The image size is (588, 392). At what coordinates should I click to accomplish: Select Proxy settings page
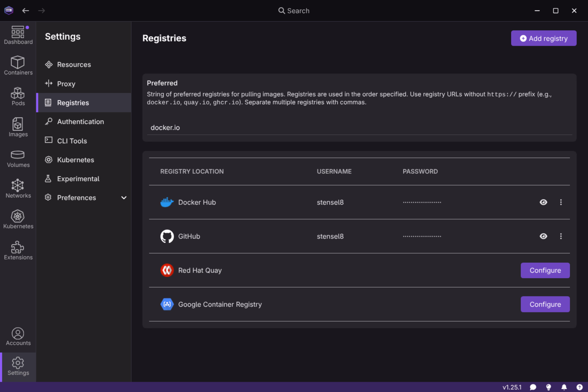click(84, 84)
